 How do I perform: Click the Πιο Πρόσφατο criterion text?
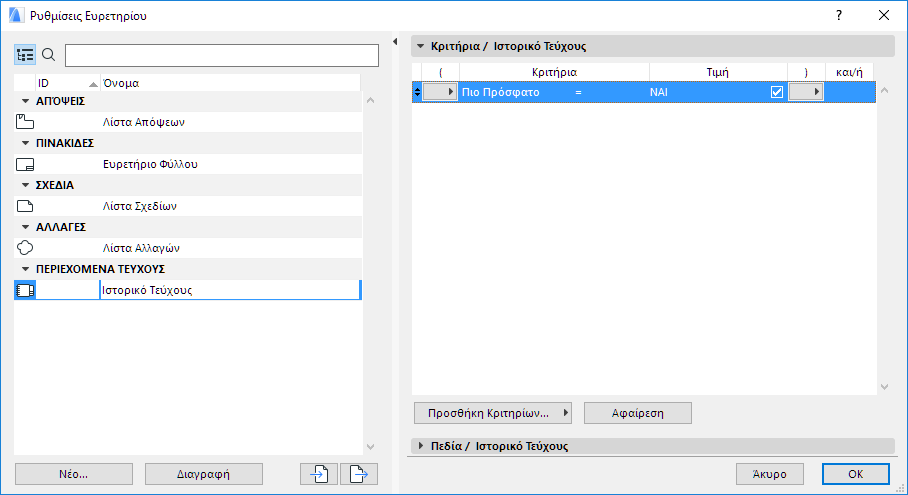(x=500, y=92)
